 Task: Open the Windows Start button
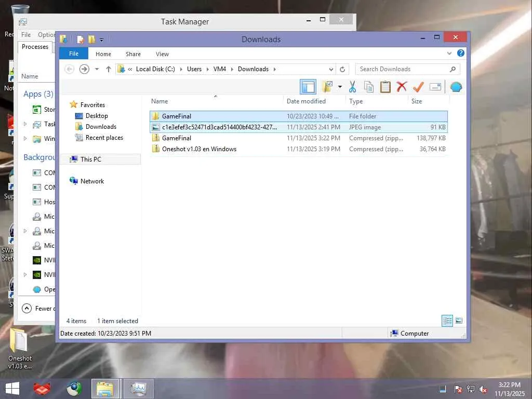[12, 389]
